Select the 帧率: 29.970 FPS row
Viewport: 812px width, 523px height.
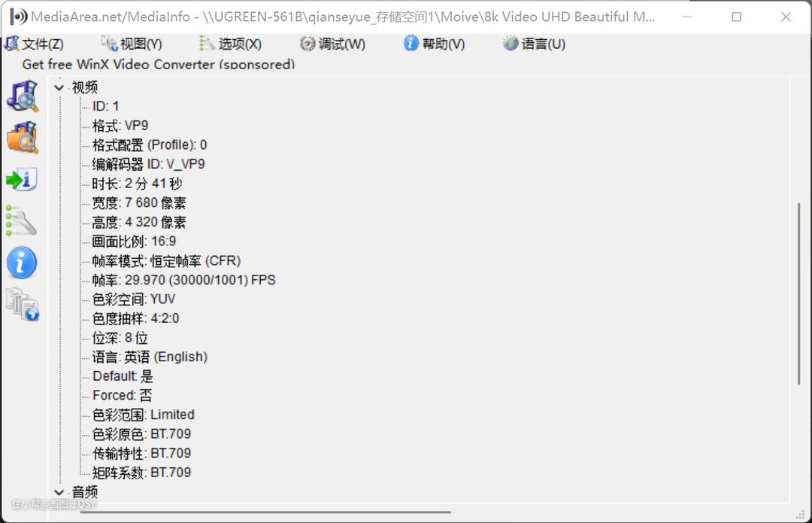[x=183, y=280]
